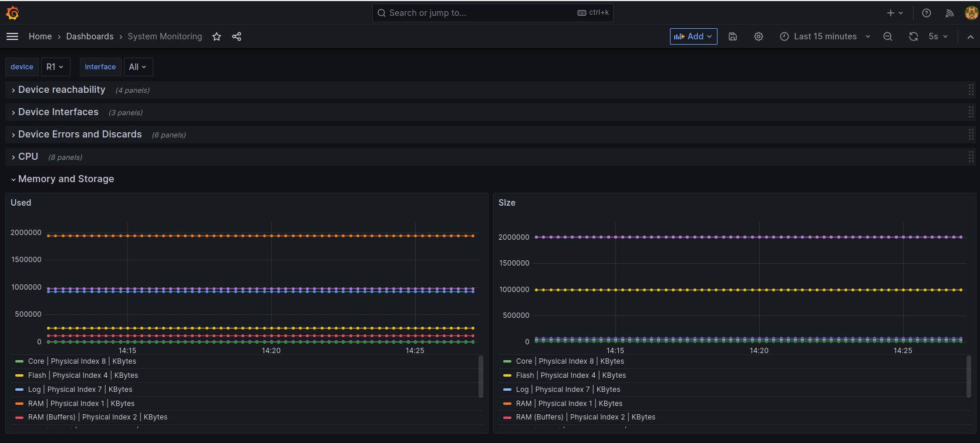
Task: Toggle RAM Physical Index 1 in Used legend
Action: click(x=82, y=404)
